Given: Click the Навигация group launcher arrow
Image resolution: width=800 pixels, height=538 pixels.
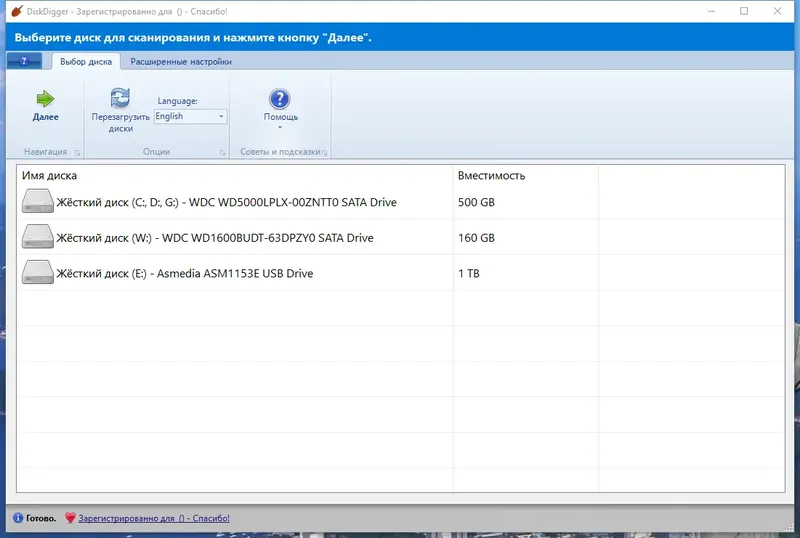Looking at the screenshot, I should [78, 152].
